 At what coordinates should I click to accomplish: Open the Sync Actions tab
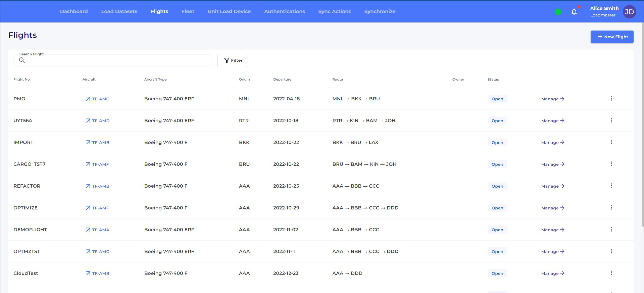pyautogui.click(x=335, y=11)
